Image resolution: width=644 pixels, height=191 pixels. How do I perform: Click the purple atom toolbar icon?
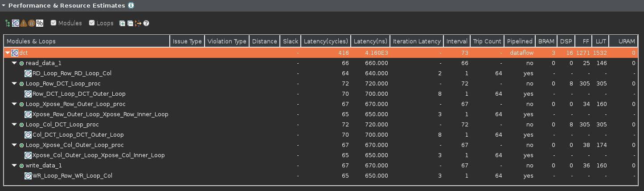point(15,23)
